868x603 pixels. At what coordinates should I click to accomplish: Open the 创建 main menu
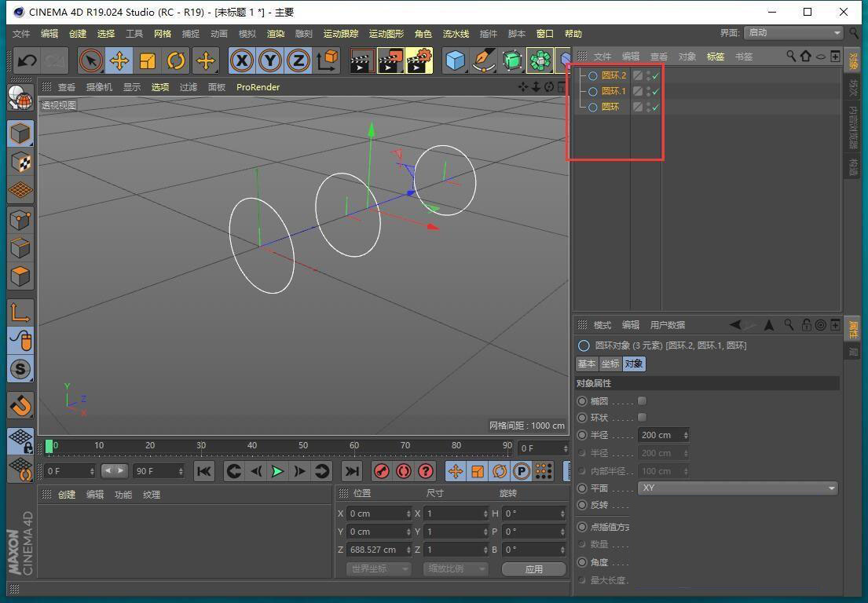click(78, 34)
